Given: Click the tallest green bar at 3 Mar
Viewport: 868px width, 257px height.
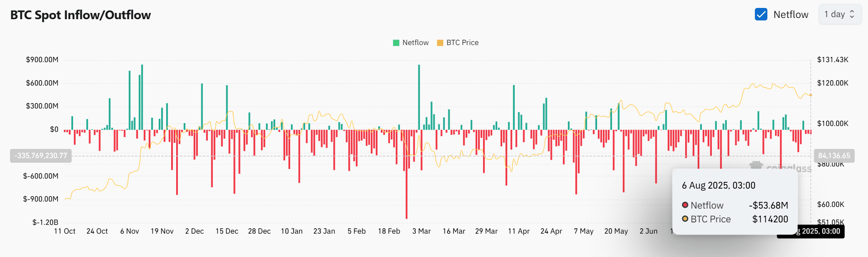Looking at the screenshot, I should 419,97.
